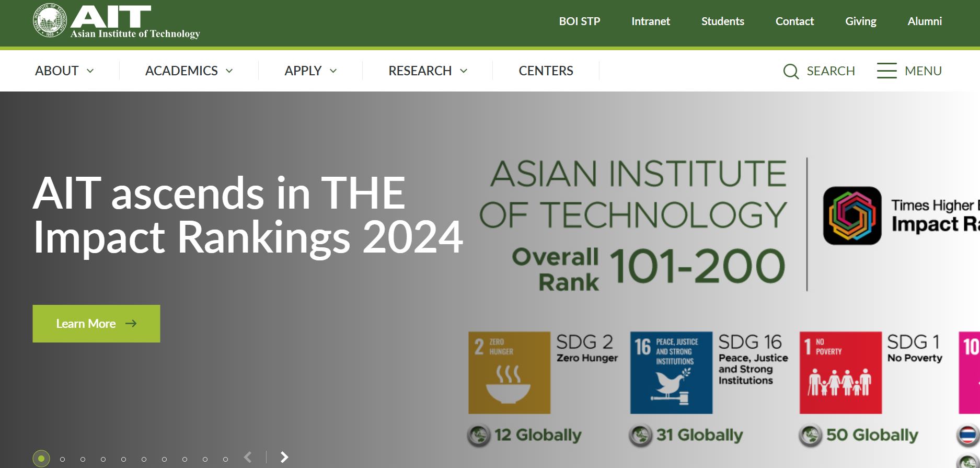Go to previous slide arrow
The width and height of the screenshot is (980, 468).
click(x=248, y=457)
